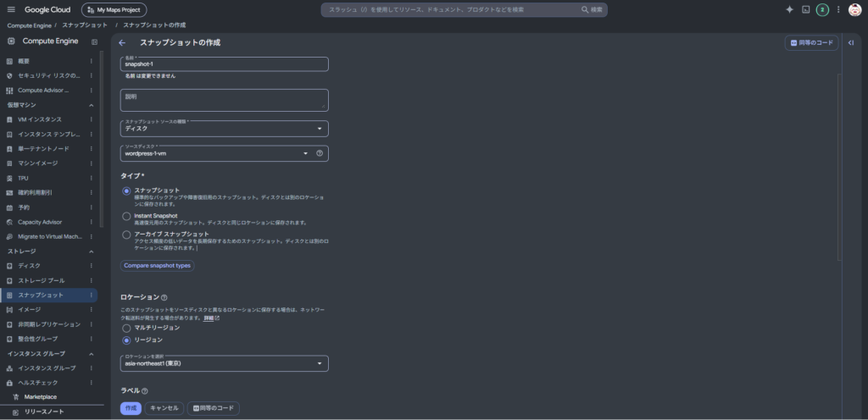Select the リージョン location radio button

[126, 340]
